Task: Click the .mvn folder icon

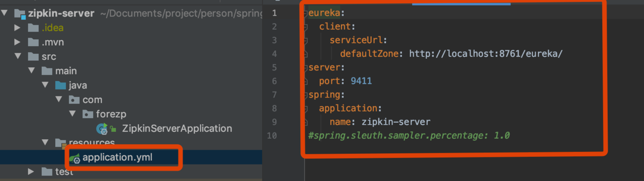Action: [x=34, y=42]
